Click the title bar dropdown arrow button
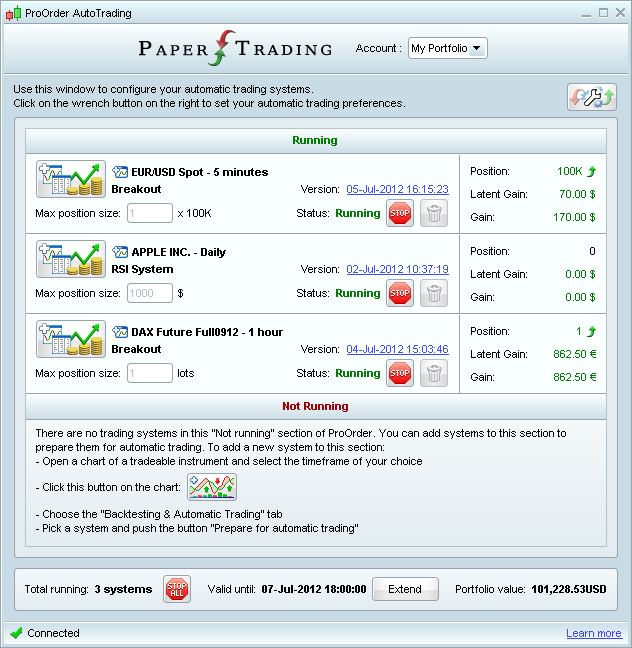This screenshot has width=632, height=648. tap(585, 13)
